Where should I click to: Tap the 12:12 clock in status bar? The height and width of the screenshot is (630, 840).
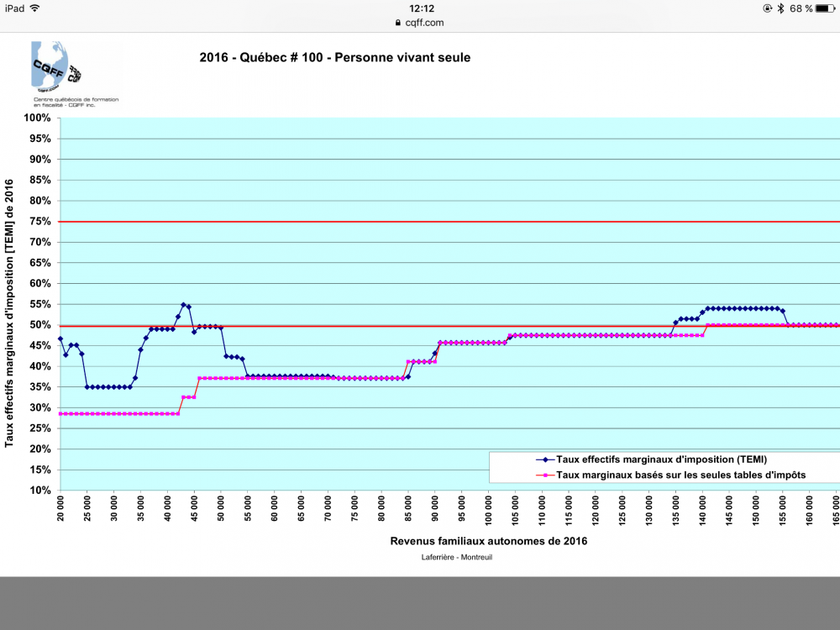[421, 8]
